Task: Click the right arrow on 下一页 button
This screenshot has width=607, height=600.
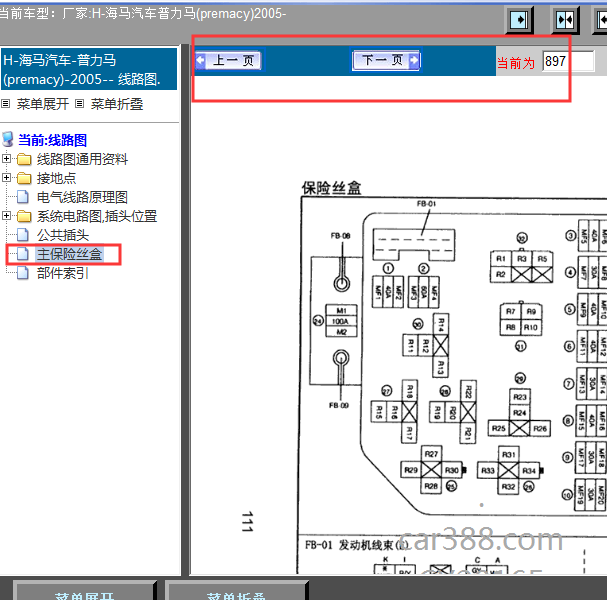Action: [x=414, y=60]
